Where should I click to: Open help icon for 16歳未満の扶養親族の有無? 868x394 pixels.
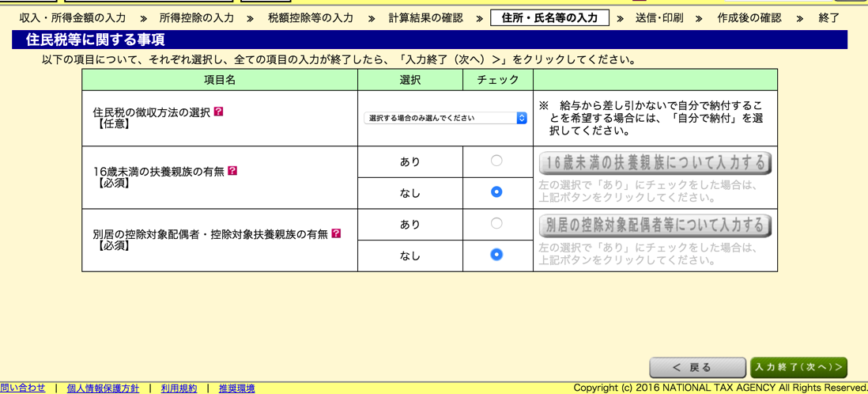click(x=232, y=171)
